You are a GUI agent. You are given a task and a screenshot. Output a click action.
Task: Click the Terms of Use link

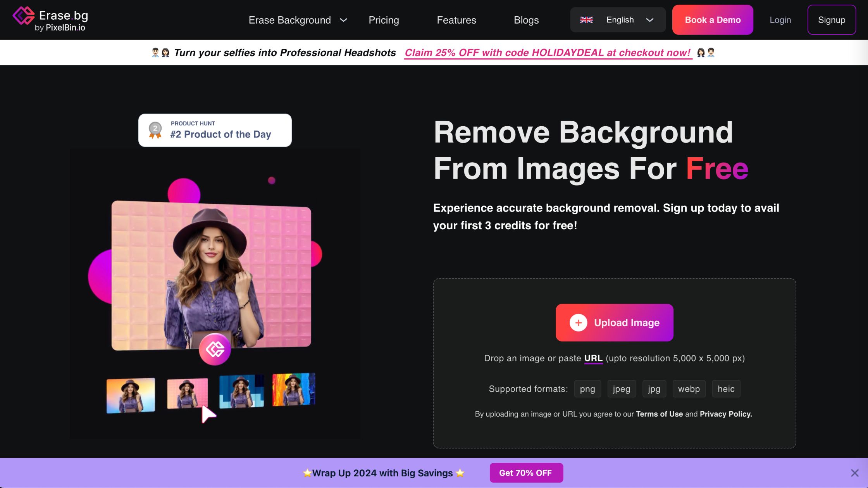[660, 414]
